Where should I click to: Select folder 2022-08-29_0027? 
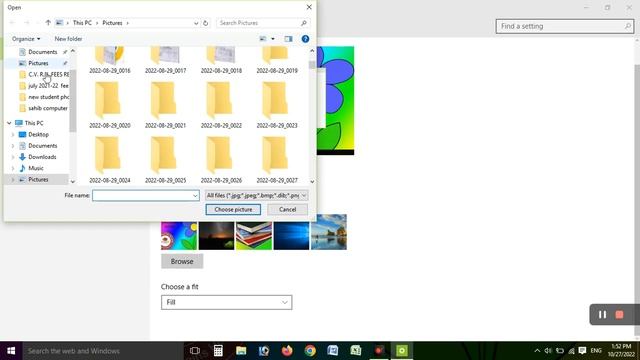277,160
